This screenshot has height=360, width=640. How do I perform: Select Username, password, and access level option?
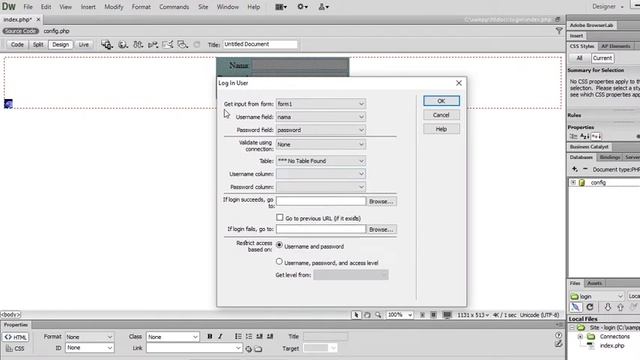click(279, 262)
